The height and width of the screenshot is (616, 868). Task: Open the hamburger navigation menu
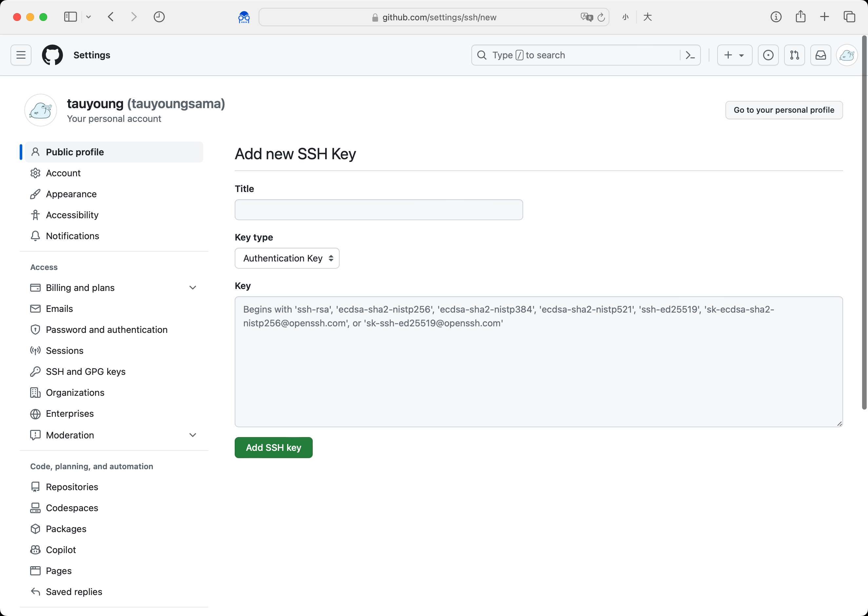tap(20, 55)
